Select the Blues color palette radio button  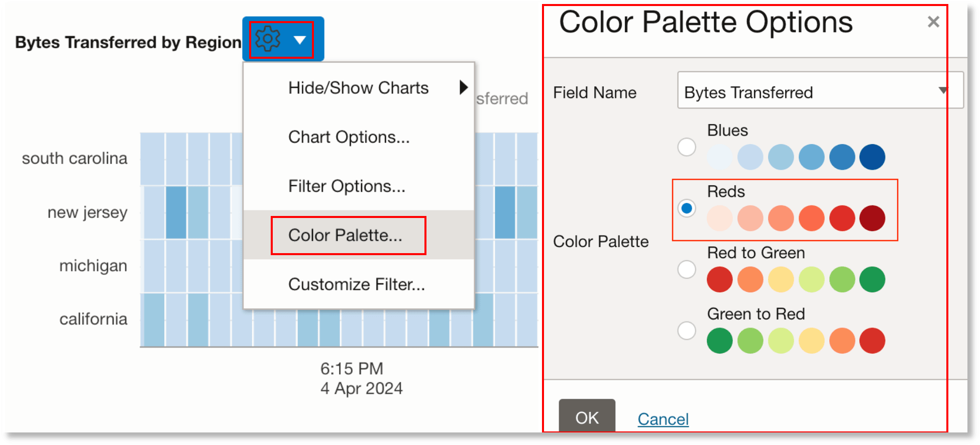686,147
